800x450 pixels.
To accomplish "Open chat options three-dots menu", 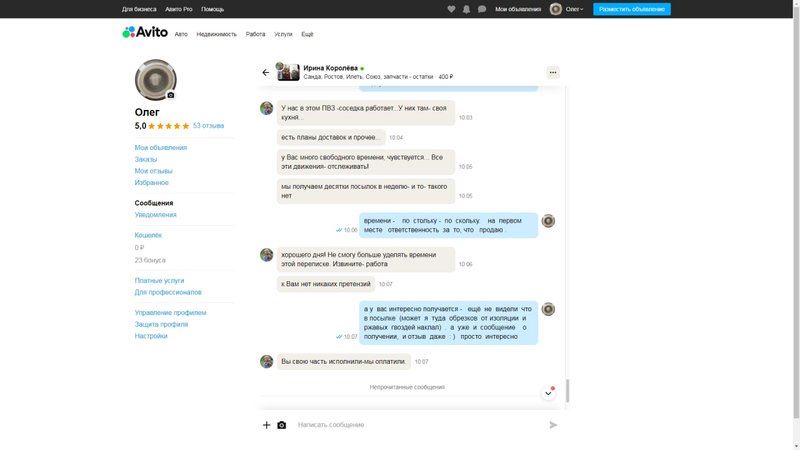I will point(553,72).
